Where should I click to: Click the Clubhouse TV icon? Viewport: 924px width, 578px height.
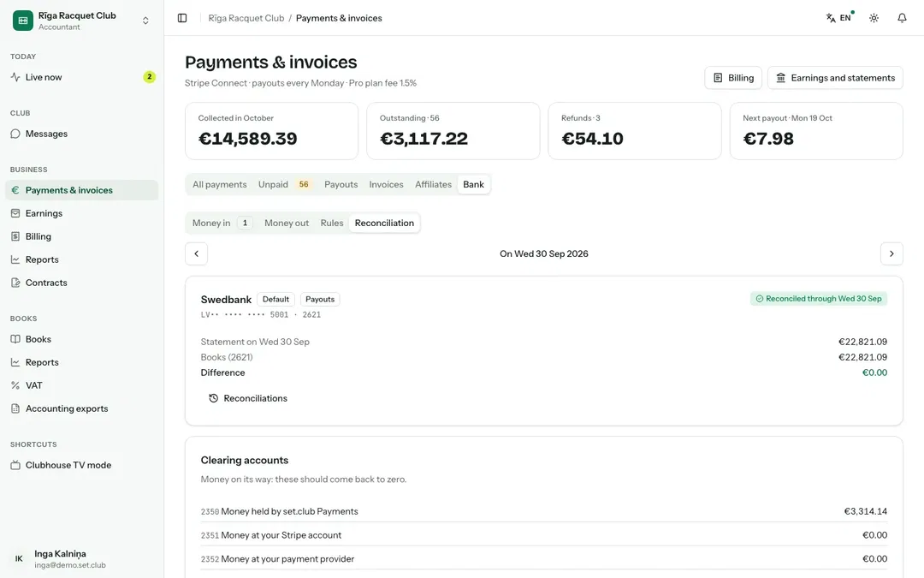pos(15,465)
